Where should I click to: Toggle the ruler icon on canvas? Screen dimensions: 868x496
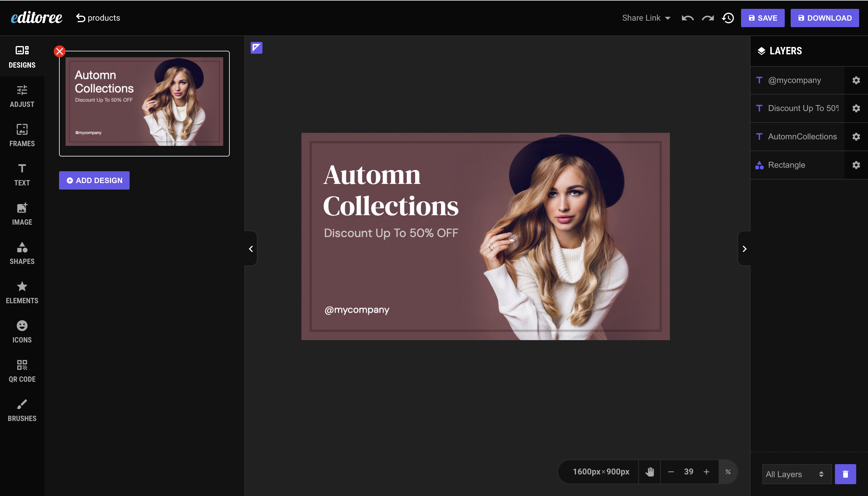click(257, 48)
